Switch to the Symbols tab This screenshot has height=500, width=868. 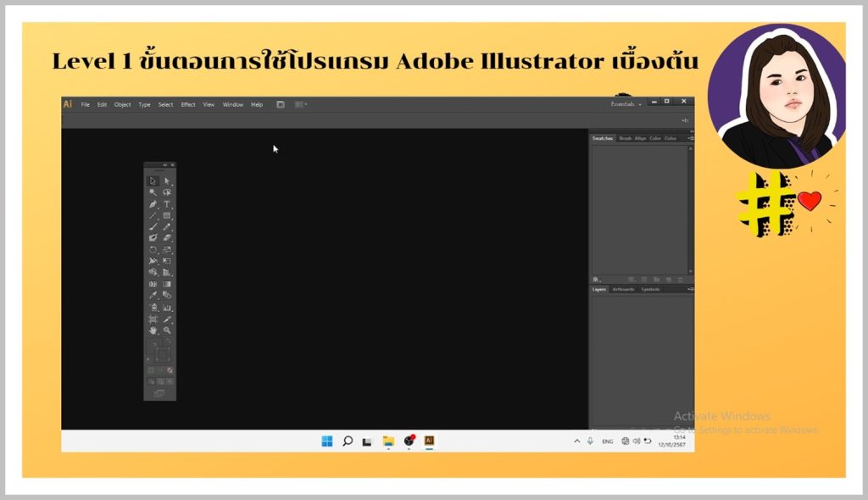tap(650, 289)
